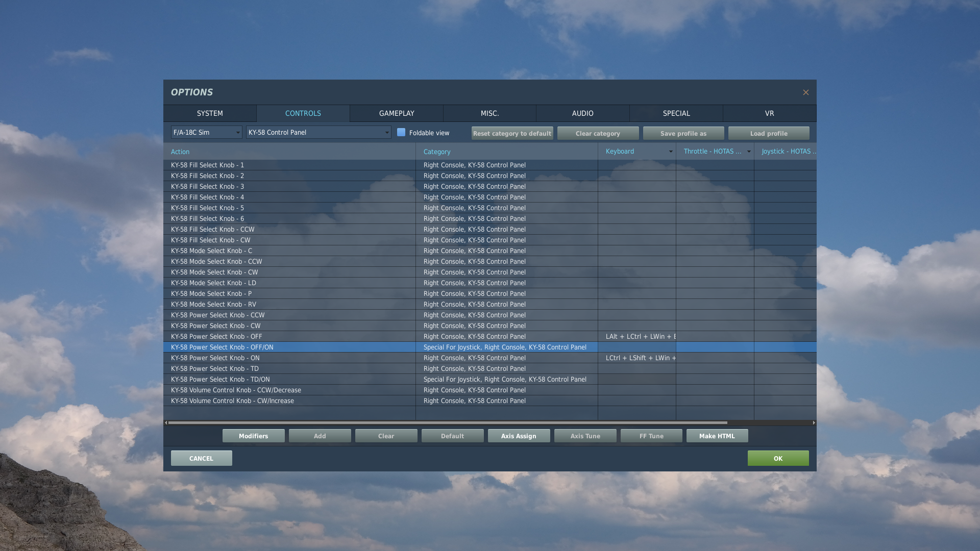Click the Save profile as button
980x551 pixels.
[683, 134]
